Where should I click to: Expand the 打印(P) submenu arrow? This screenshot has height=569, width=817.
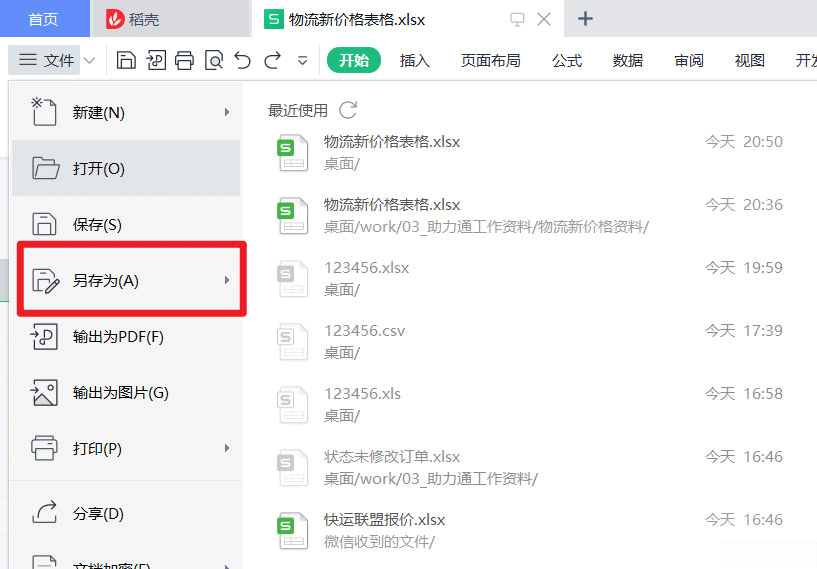tap(227, 448)
